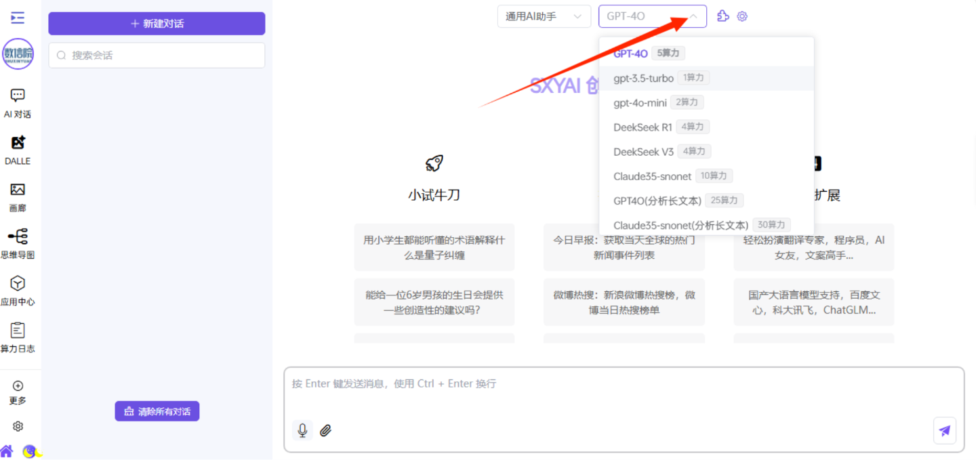This screenshot has width=980, height=460.
Task: Click the plugin puzzle icon
Action: pyautogui.click(x=723, y=16)
